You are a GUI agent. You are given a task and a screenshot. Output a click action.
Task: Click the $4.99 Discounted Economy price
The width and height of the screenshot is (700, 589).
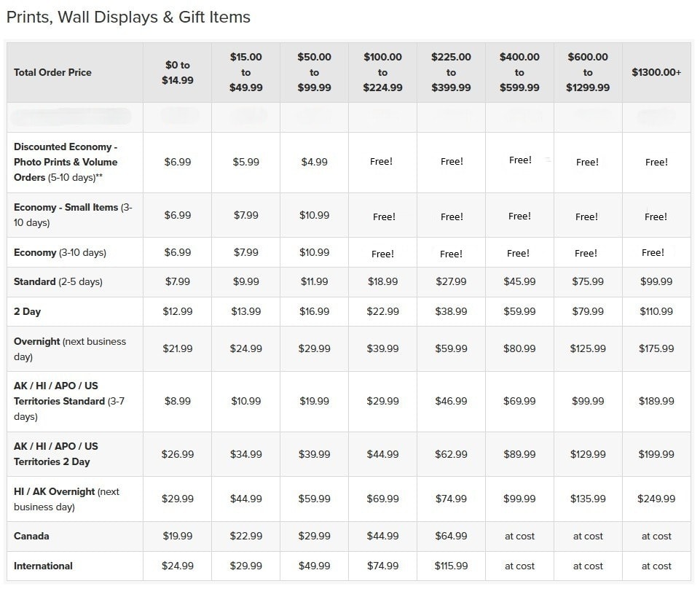coord(314,162)
